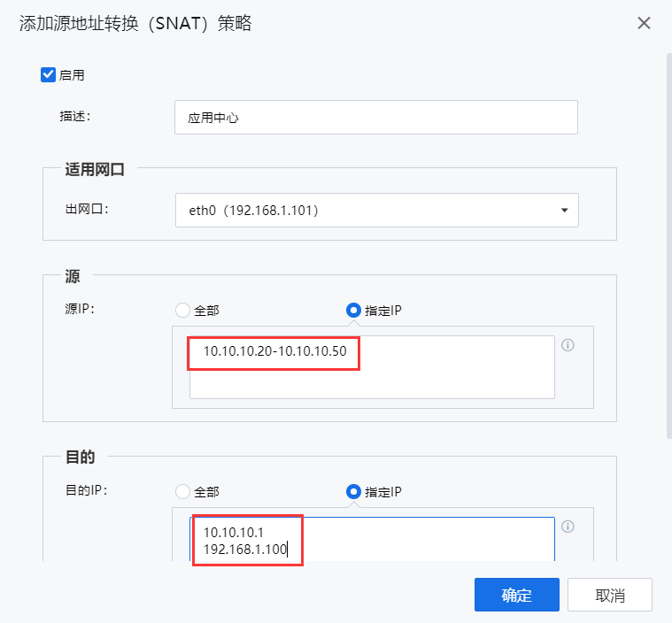Cancel using the 取消 button
This screenshot has width=672, height=623.
pos(610,595)
